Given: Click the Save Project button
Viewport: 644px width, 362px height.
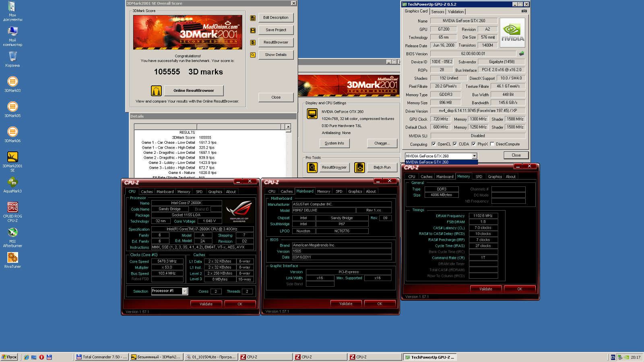Looking at the screenshot, I should point(276,30).
